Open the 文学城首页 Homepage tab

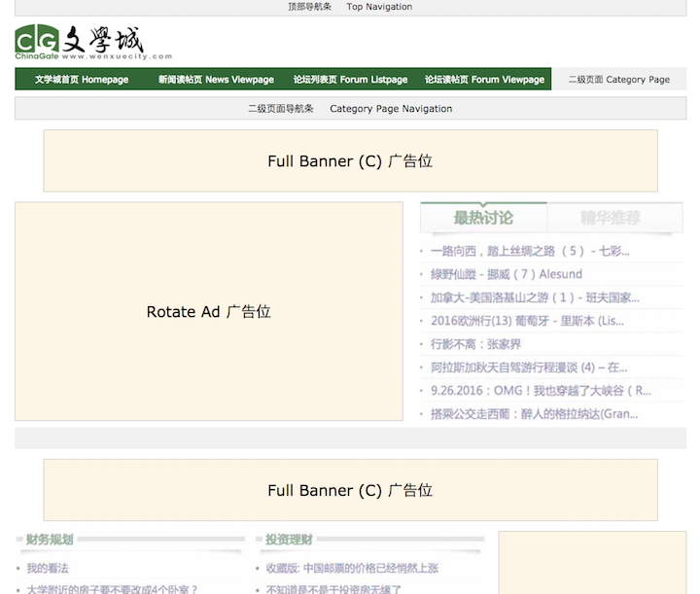[x=82, y=80]
